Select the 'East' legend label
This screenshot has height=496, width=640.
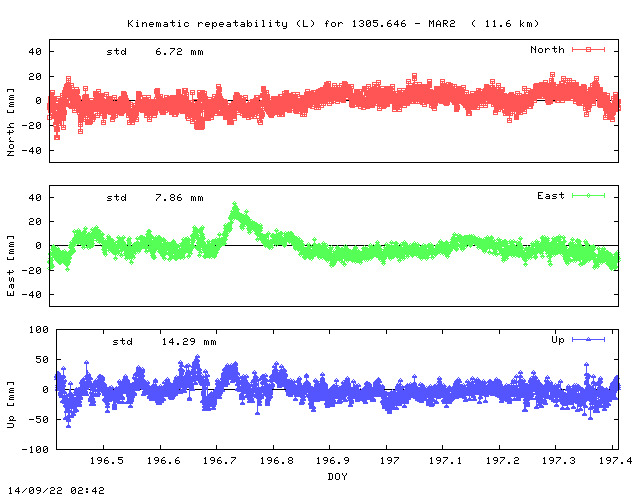coord(551,196)
